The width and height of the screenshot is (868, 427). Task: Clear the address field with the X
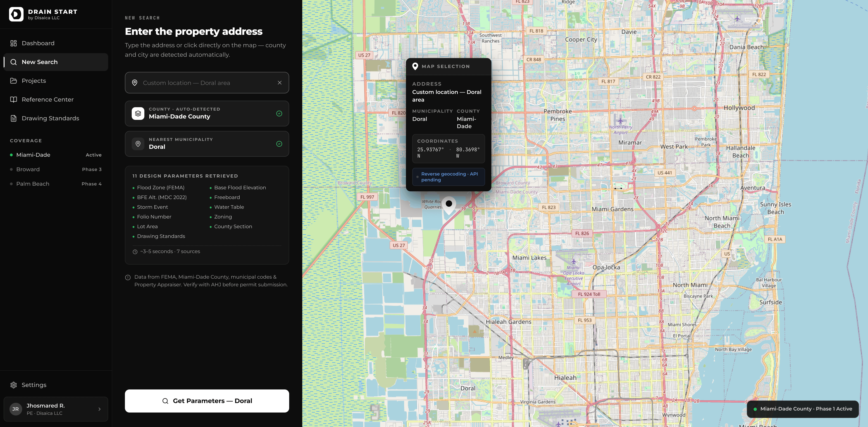279,83
